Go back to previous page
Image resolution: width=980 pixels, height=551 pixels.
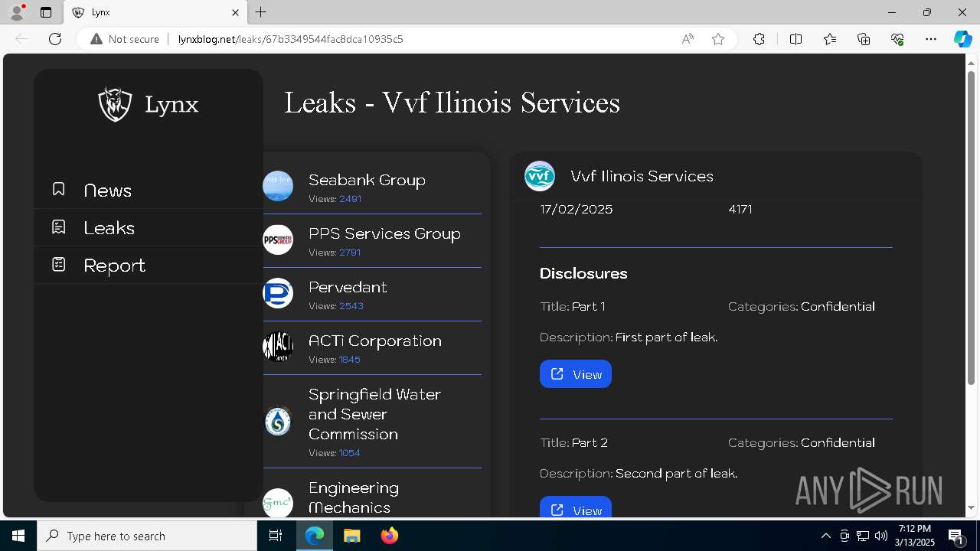21,39
